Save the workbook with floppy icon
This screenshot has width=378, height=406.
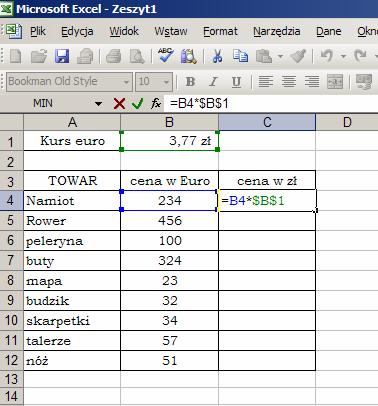point(62,56)
